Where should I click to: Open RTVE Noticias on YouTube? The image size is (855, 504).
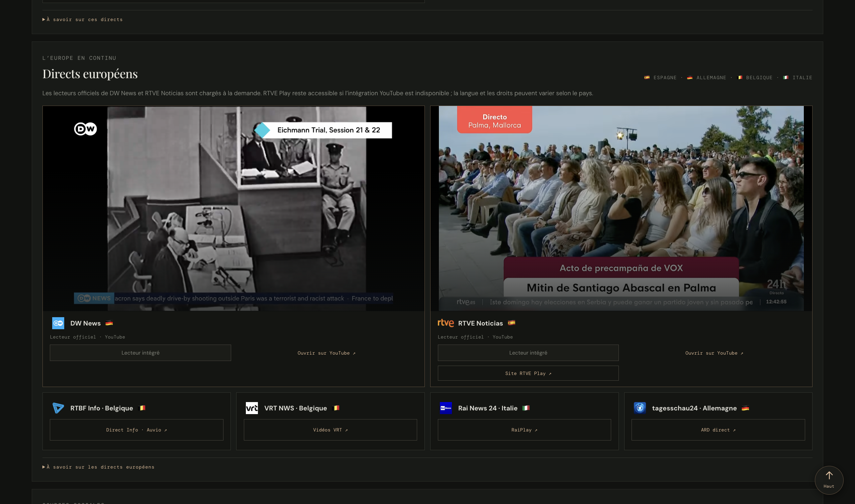coord(714,353)
